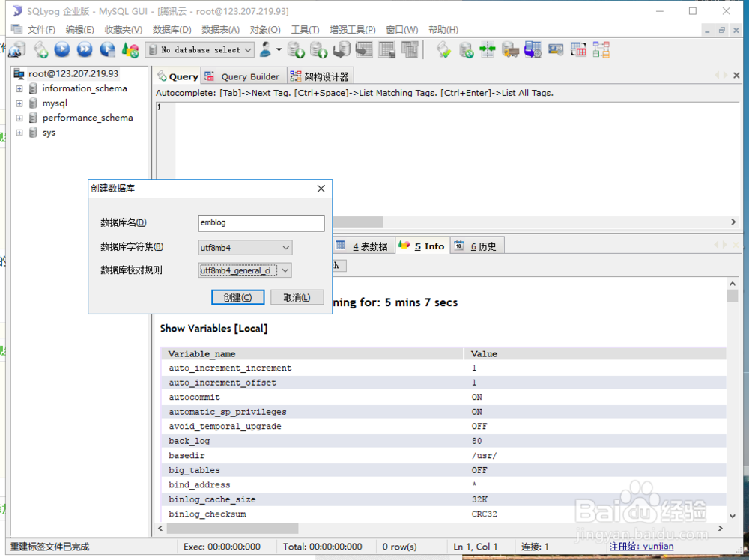Screen dimensions: 749x560
Task: Open the 工具(T) menu
Action: pos(306,30)
